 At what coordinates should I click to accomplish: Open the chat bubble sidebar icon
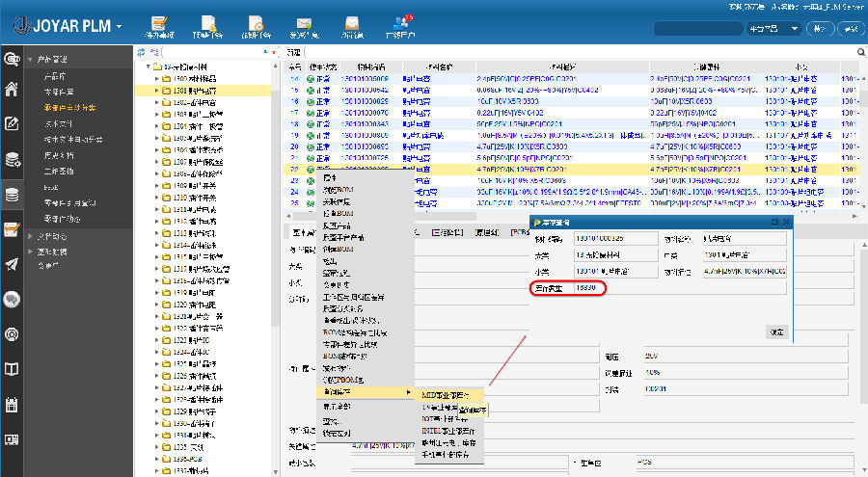click(12, 299)
